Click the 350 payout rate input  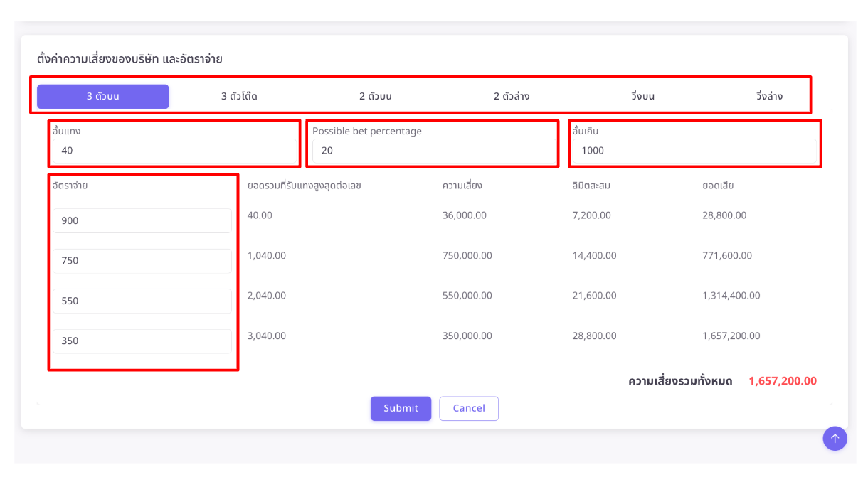click(142, 341)
